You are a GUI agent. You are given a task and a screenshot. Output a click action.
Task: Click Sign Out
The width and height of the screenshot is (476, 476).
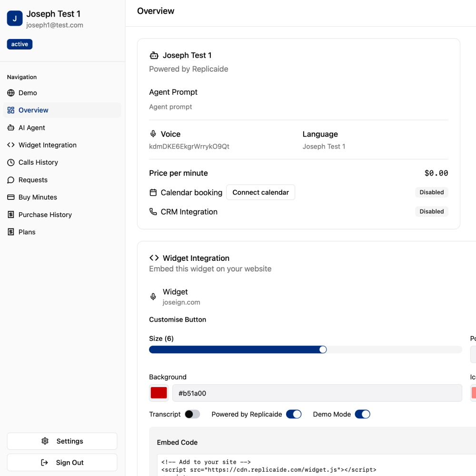pos(62,462)
